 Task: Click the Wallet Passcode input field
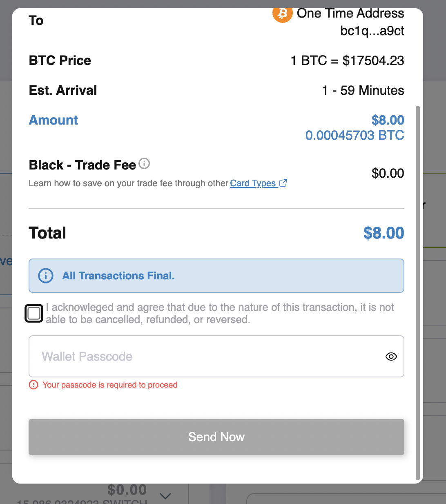coord(216,356)
